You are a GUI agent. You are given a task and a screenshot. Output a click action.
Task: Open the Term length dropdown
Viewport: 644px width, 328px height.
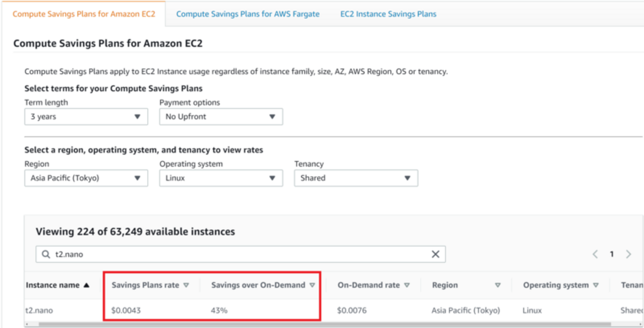[x=86, y=117]
